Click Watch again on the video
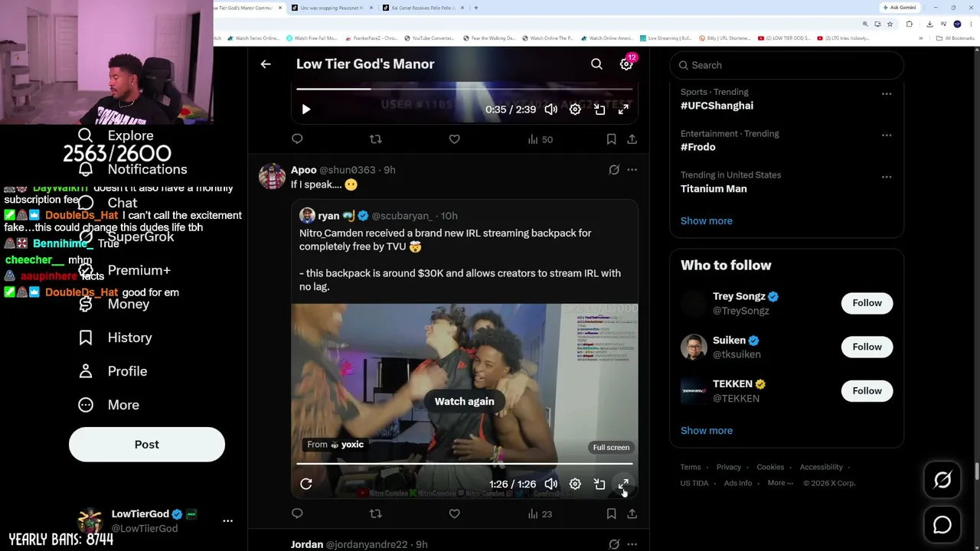The height and width of the screenshot is (551, 980). [464, 402]
